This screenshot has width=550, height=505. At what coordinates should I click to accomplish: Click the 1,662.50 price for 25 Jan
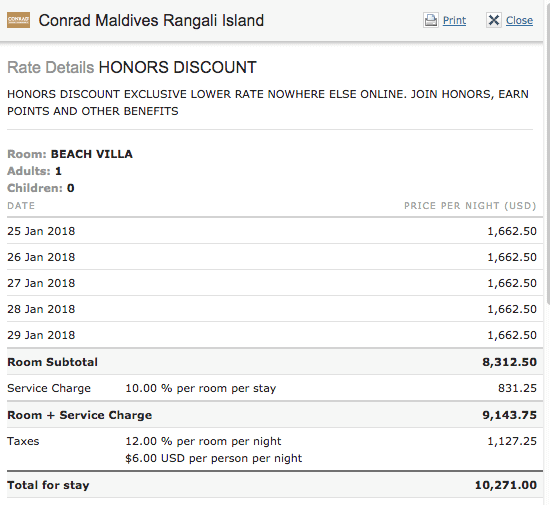click(512, 231)
